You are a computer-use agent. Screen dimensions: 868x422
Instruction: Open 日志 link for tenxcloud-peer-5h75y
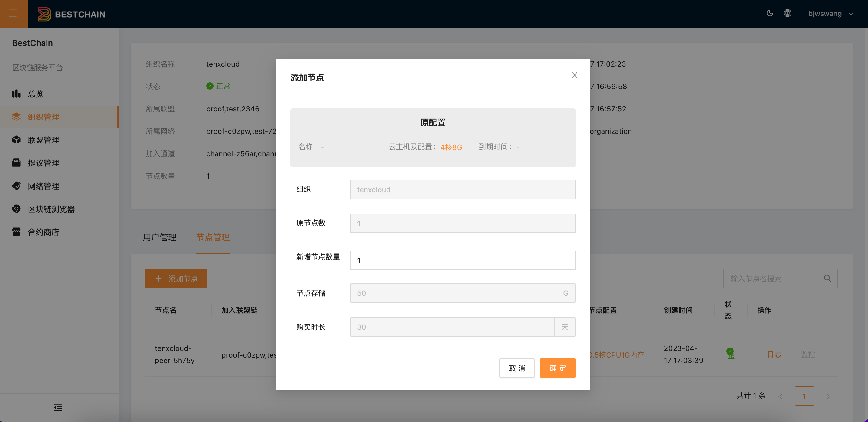tap(774, 354)
